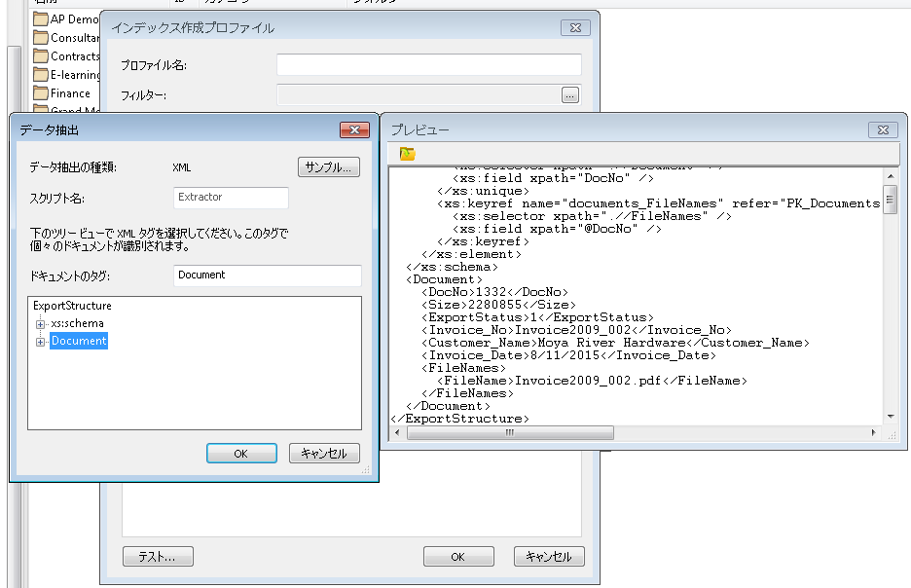Viewport: 911px width, 588px height.
Task: Click preview vertical scrollbar down arrow
Action: point(891,418)
